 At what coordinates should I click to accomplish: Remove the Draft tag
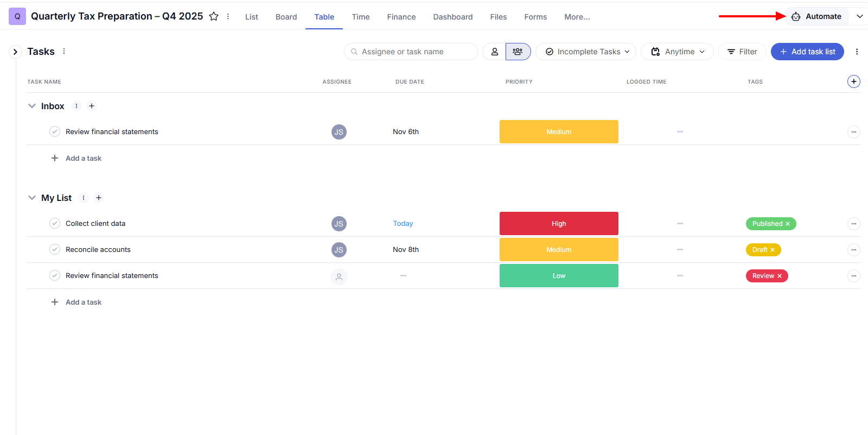(x=773, y=250)
